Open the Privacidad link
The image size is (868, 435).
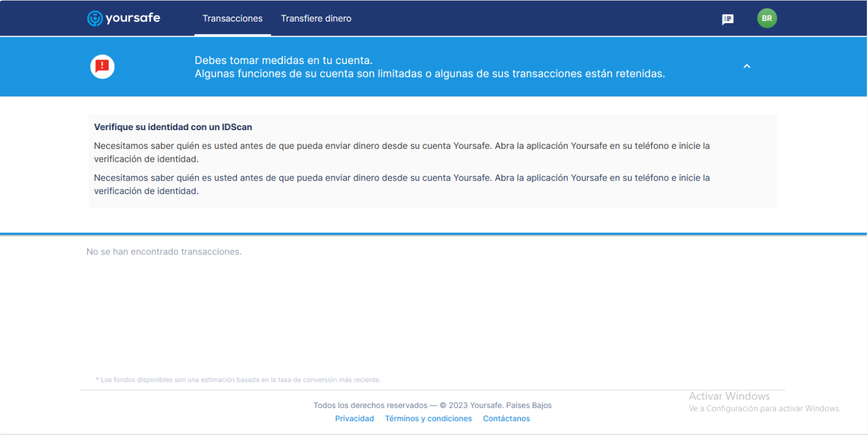click(354, 419)
